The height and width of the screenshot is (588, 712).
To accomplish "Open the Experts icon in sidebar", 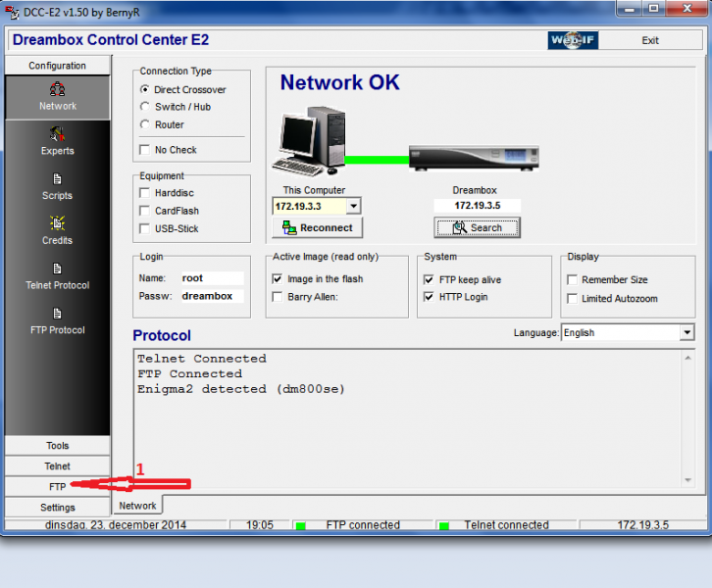I will point(57,135).
